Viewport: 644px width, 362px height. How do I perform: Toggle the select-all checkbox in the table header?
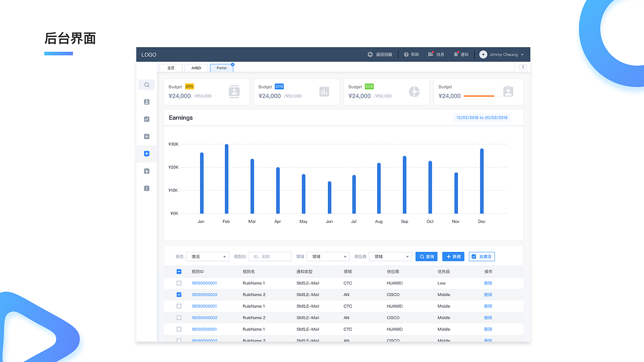pos(179,271)
